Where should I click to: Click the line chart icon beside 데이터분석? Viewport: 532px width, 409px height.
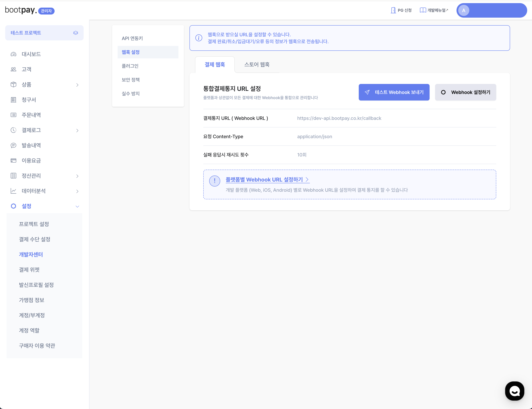(13, 191)
